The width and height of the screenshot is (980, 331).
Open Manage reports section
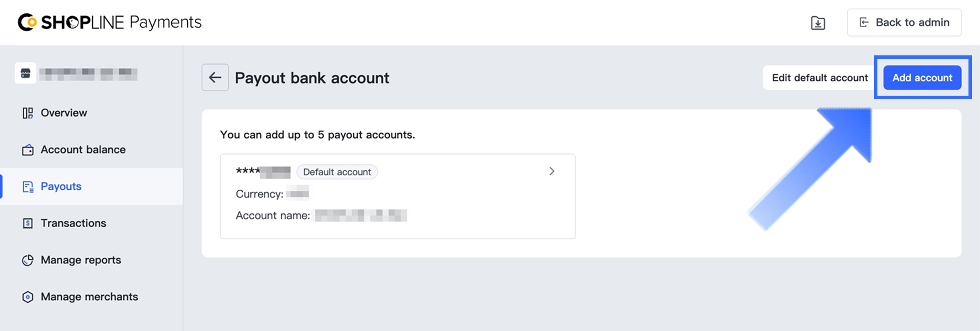pos(81,260)
